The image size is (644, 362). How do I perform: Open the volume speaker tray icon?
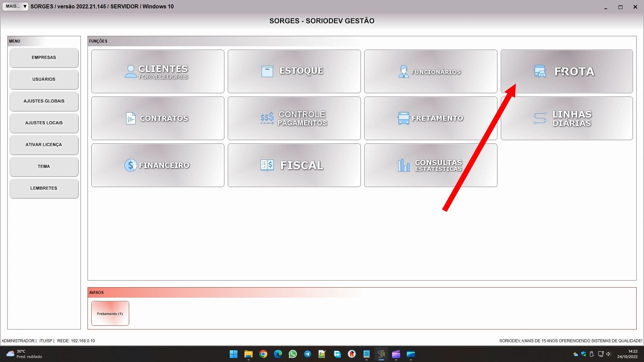pyautogui.click(x=609, y=354)
